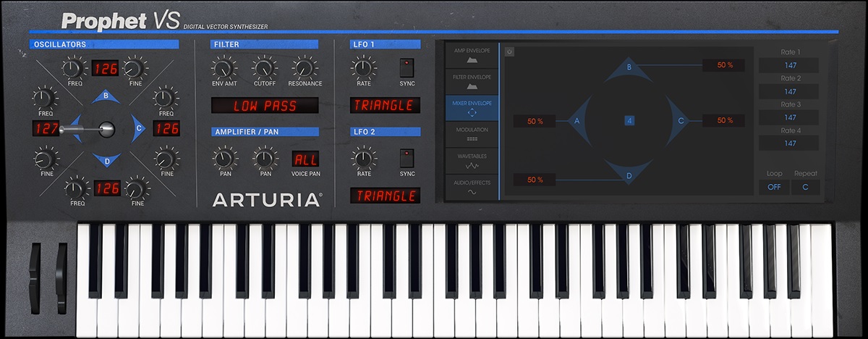Click the oscillator D arrow icon
The image size is (868, 339).
point(106,159)
